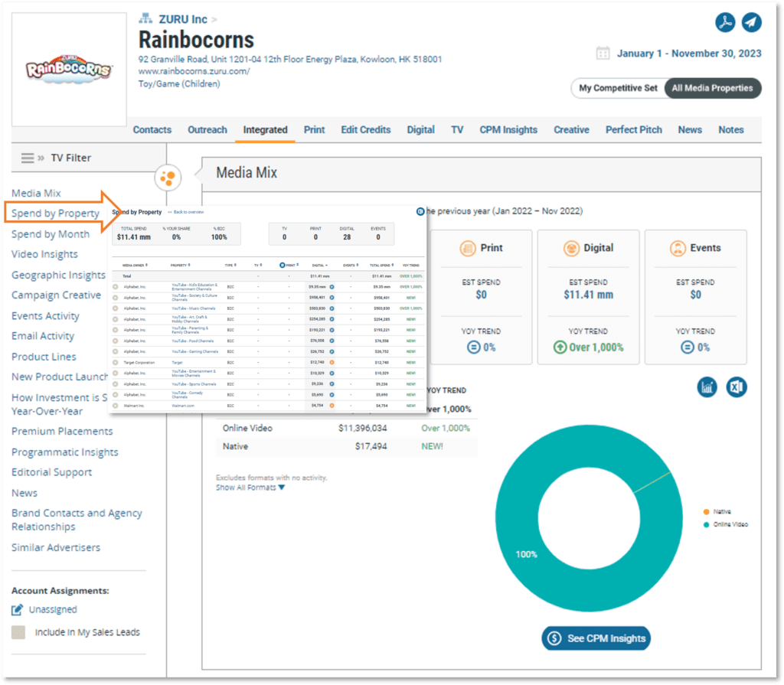The image size is (784, 685).
Task: Open the Outreach tab
Action: (207, 130)
